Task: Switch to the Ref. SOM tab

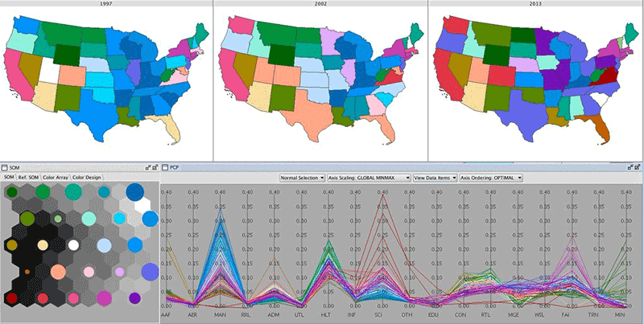Action: 29,177
